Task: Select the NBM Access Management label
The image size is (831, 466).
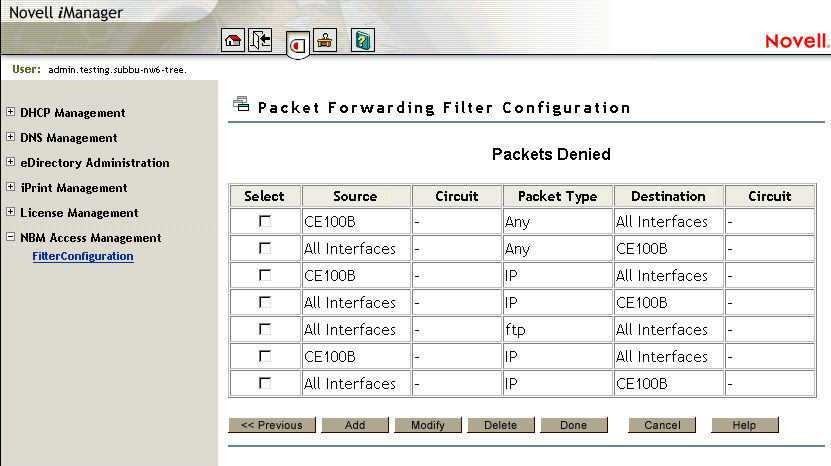Action: tap(91, 238)
